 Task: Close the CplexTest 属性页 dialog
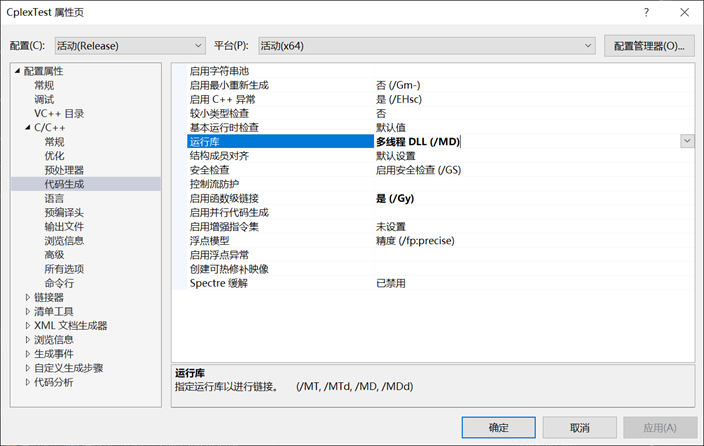(x=684, y=12)
